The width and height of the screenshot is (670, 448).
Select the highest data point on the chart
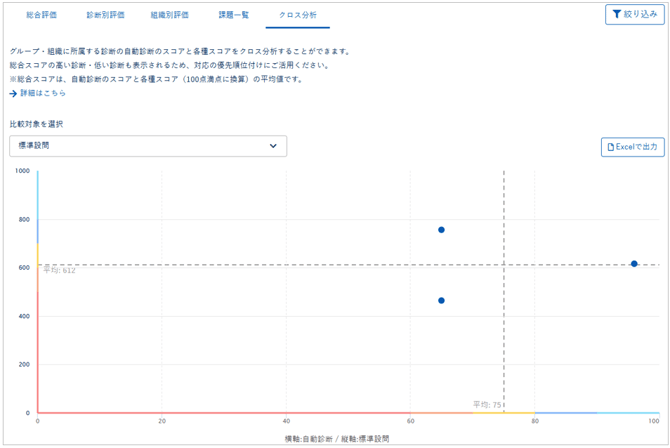(x=441, y=230)
